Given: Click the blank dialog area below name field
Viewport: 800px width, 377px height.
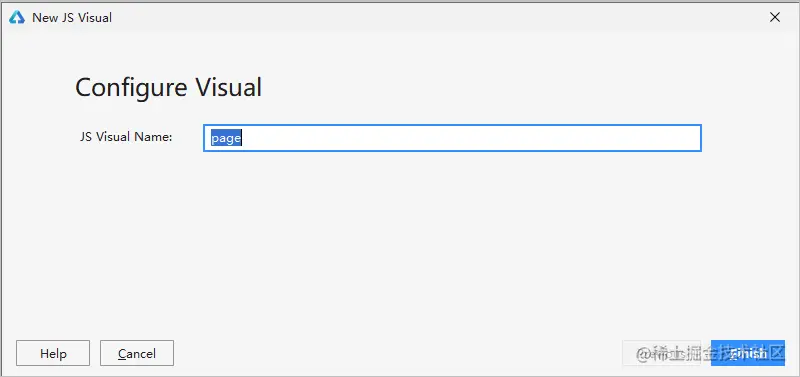Looking at the screenshot, I should [x=398, y=240].
